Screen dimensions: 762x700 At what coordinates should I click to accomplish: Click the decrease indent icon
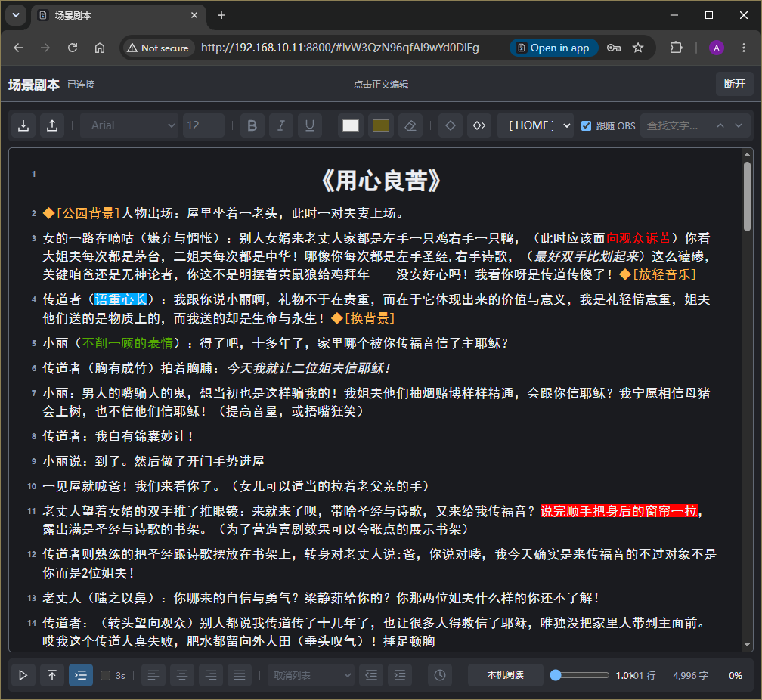point(371,675)
